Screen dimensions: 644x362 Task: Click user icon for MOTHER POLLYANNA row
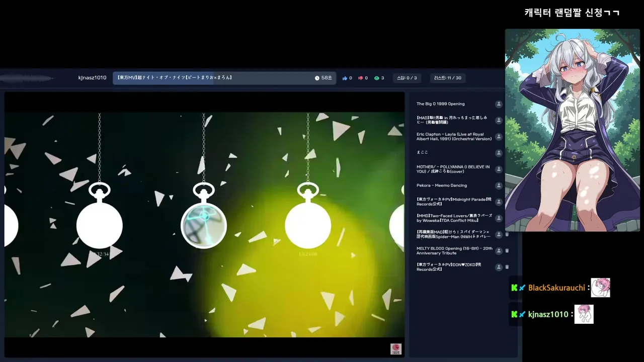[499, 169]
